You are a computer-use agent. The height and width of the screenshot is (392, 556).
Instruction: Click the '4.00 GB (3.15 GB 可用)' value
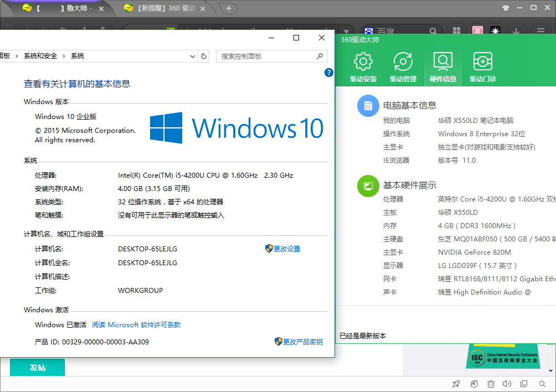pyautogui.click(x=154, y=189)
